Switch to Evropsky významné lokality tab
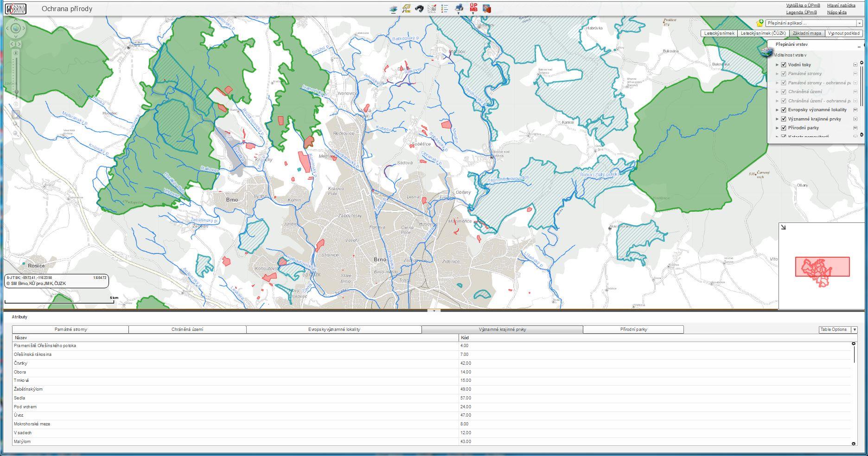Screen dimensions: 868x456 pyautogui.click(x=334, y=329)
